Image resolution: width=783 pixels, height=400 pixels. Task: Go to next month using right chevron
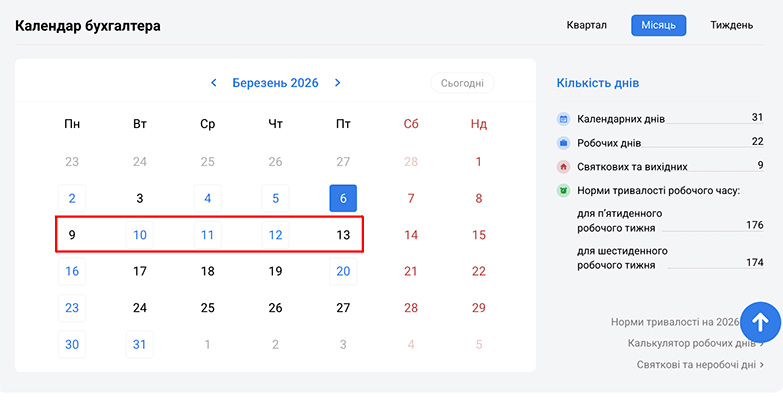[x=338, y=83]
